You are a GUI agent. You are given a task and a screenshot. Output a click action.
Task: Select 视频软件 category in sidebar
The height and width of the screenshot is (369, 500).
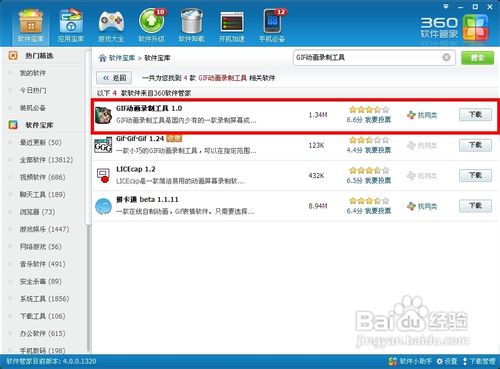pos(42,177)
